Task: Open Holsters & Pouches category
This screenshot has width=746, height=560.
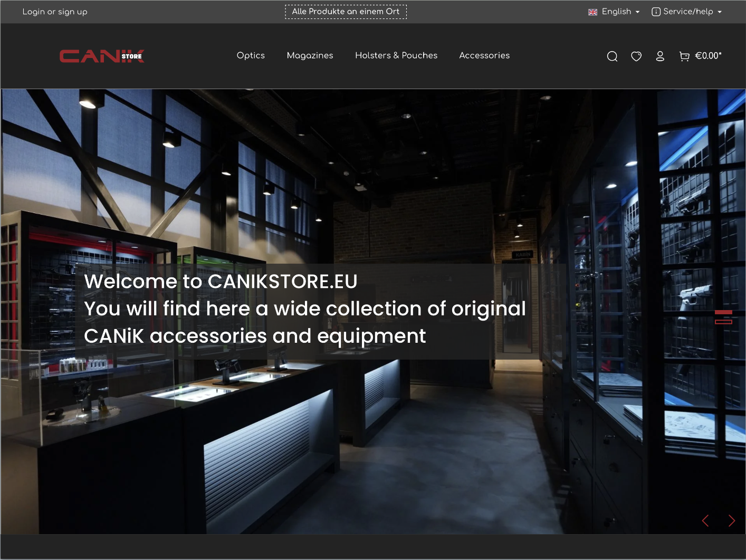Action: click(x=396, y=55)
